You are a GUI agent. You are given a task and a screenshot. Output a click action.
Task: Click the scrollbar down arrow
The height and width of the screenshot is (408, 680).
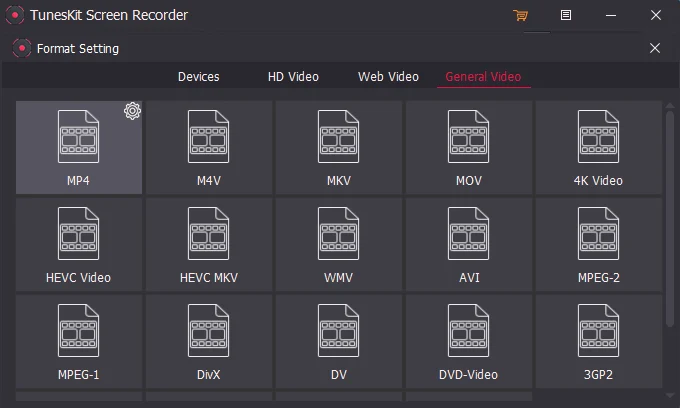(670, 395)
